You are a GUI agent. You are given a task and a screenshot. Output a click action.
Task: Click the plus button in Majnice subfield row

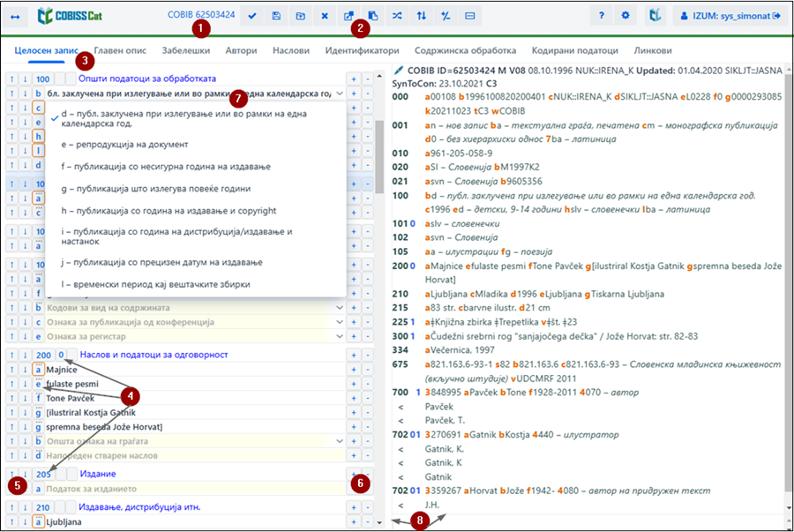[x=354, y=370]
